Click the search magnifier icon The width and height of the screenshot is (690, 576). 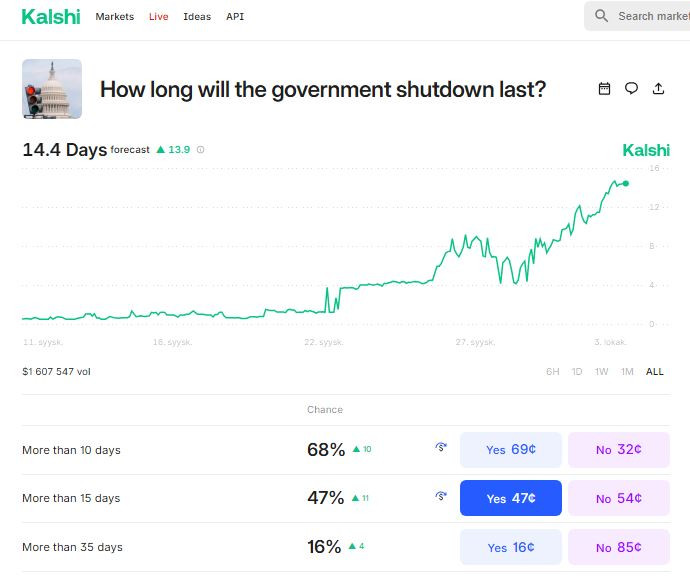pos(601,16)
